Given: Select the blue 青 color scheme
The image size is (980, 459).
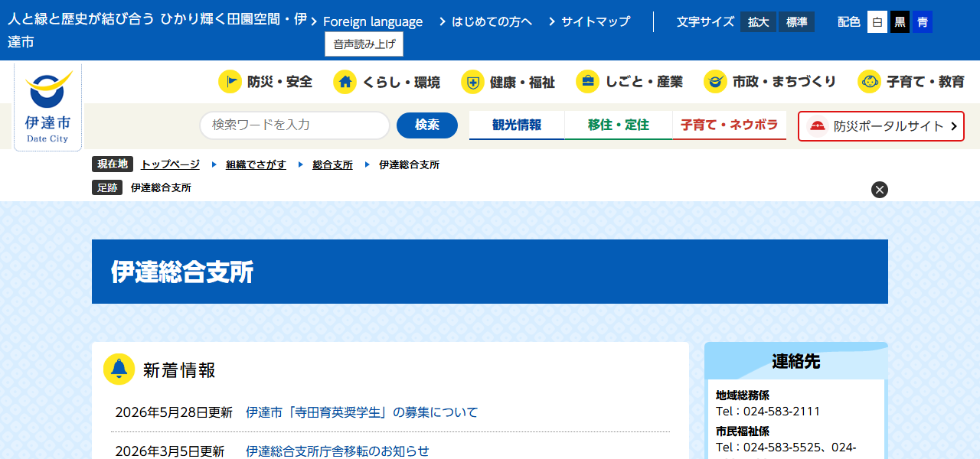Looking at the screenshot, I should pos(922,22).
